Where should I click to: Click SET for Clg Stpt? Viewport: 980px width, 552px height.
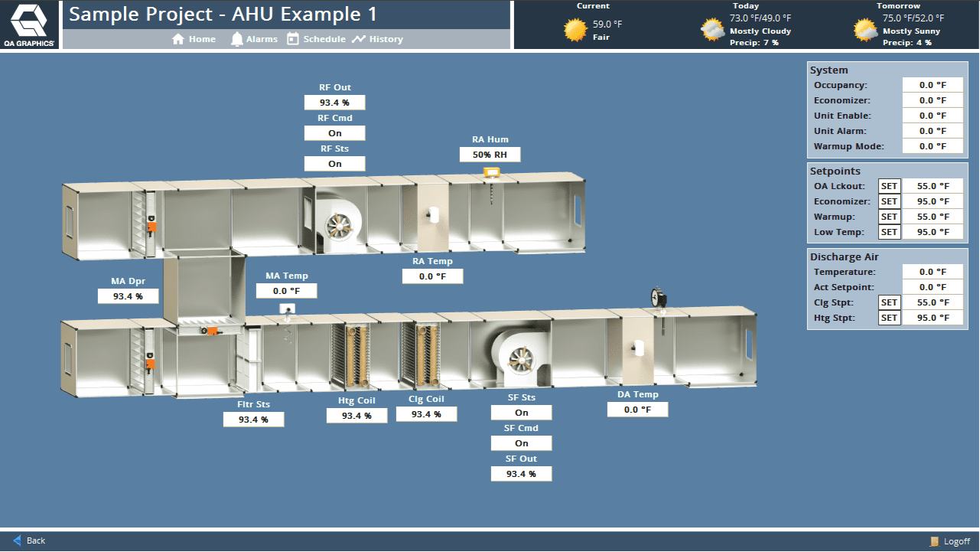[x=889, y=302]
